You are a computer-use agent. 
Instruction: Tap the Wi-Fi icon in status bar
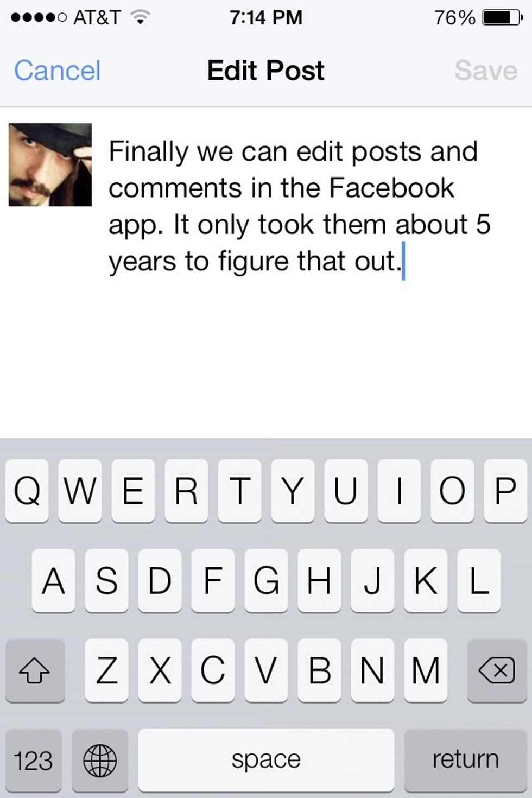coord(141,18)
